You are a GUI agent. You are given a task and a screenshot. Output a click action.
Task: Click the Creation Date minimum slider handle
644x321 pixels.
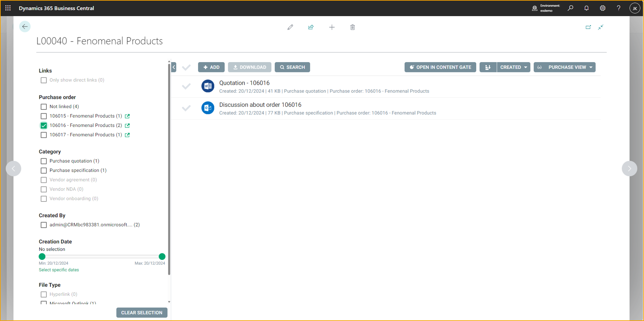(x=42, y=256)
